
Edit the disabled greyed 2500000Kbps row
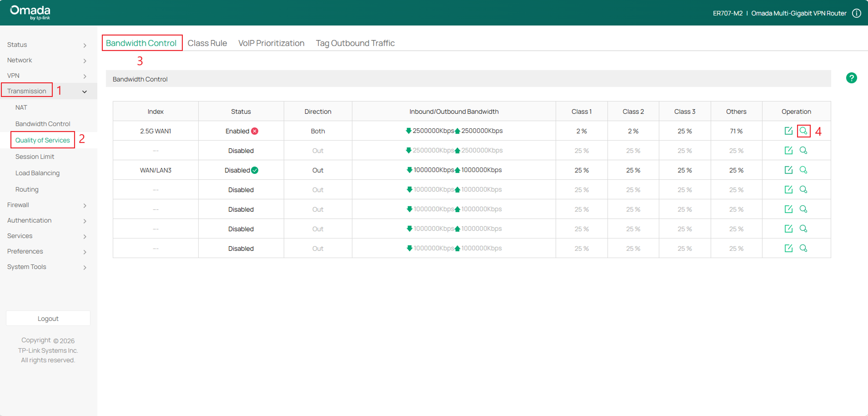(788, 150)
